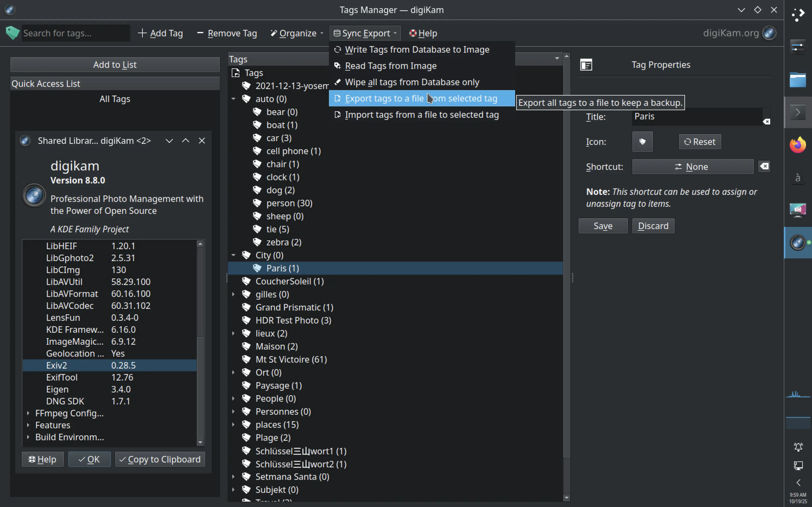Expand the FFmpeg Config section in the about dialog

tap(28, 413)
